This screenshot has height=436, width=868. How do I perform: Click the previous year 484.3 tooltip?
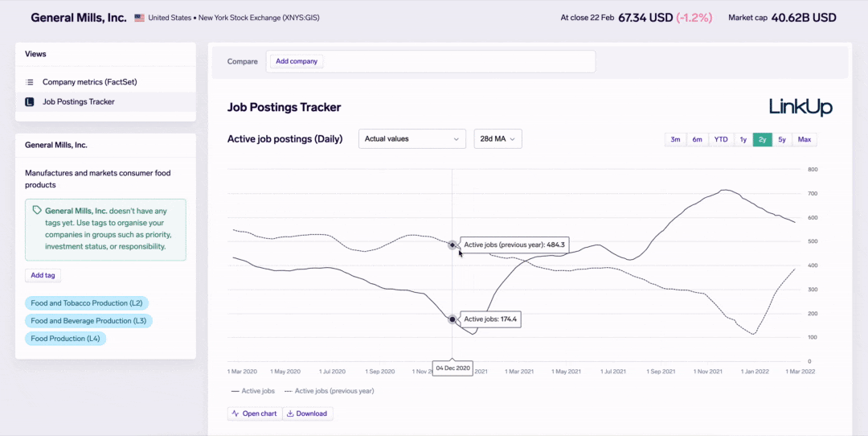[x=514, y=245]
